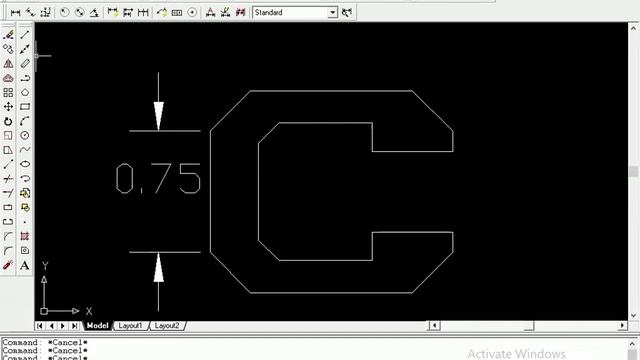This screenshot has height=360, width=640.
Task: Select the Linear Dimension tool
Action: pyautogui.click(x=16, y=13)
